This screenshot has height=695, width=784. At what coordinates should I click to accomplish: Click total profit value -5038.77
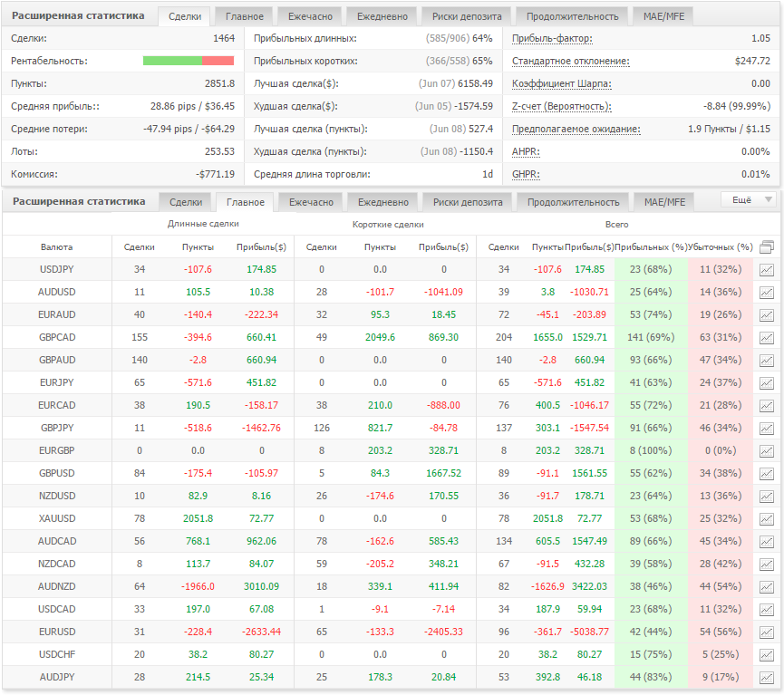589,632
